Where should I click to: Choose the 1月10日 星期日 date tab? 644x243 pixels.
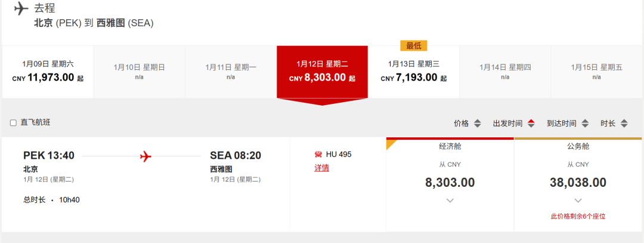coord(139,72)
